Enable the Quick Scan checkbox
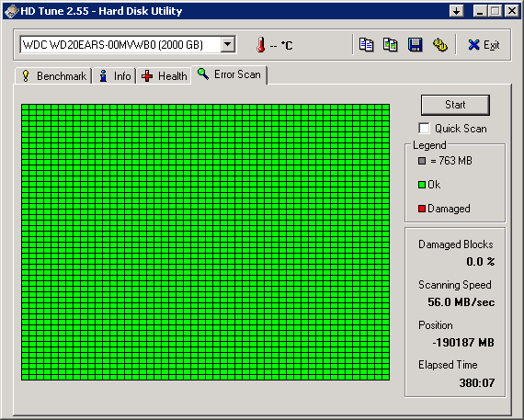 click(424, 129)
